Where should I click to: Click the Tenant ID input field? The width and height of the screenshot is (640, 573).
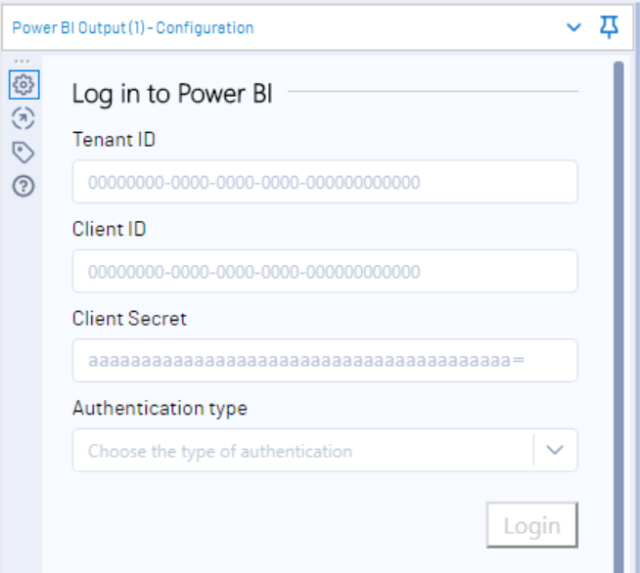pos(325,182)
